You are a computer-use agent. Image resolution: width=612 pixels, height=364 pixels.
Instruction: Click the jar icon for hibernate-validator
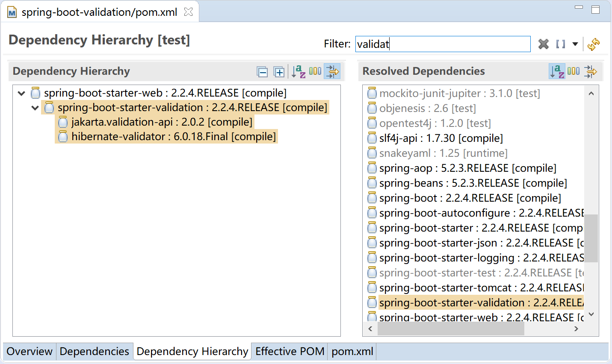pos(63,137)
